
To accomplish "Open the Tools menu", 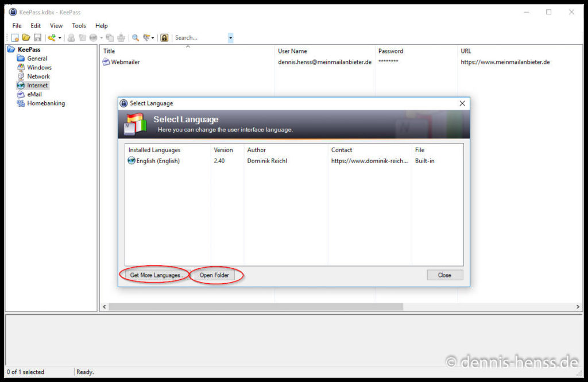I will [x=79, y=25].
